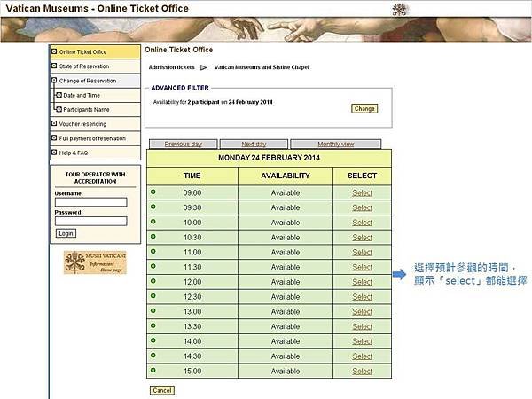Click Vatican Museums and Sistine Chapel breadcrumb
This screenshot has height=399, width=532.
pyautogui.click(x=262, y=67)
